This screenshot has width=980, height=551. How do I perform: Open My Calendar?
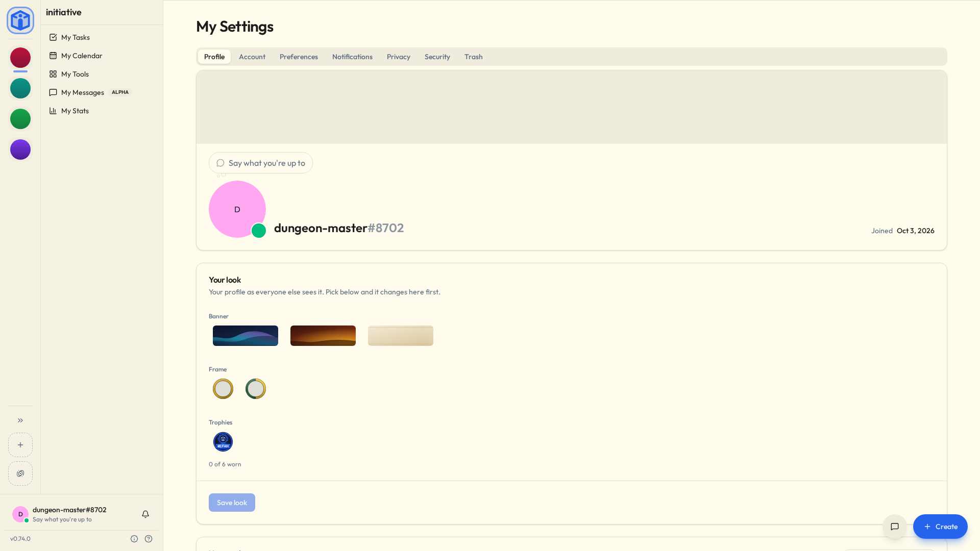(102, 56)
